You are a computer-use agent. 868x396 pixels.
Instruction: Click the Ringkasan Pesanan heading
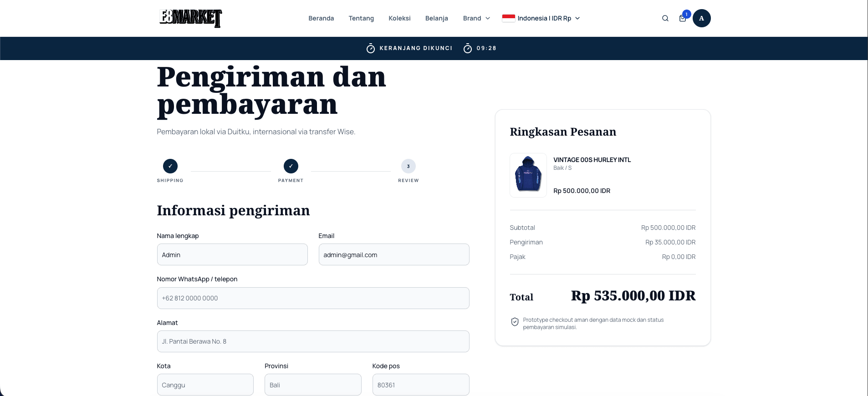point(563,132)
